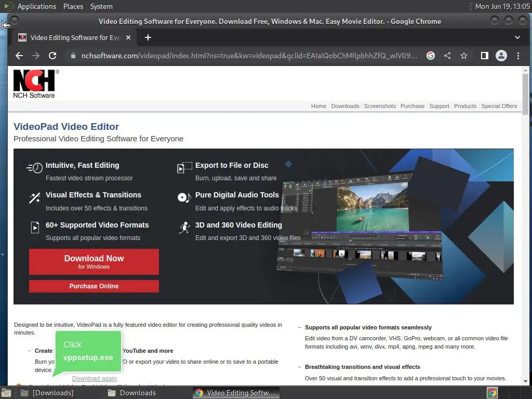Select the Video Editing Software browser tab
Image resolution: width=532 pixels, height=399 pixels.
coord(75,37)
